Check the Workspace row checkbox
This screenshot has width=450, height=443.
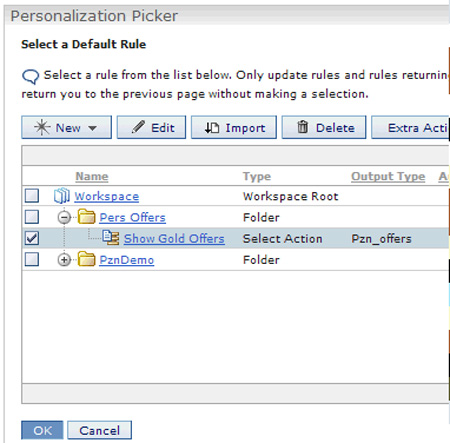(32, 196)
